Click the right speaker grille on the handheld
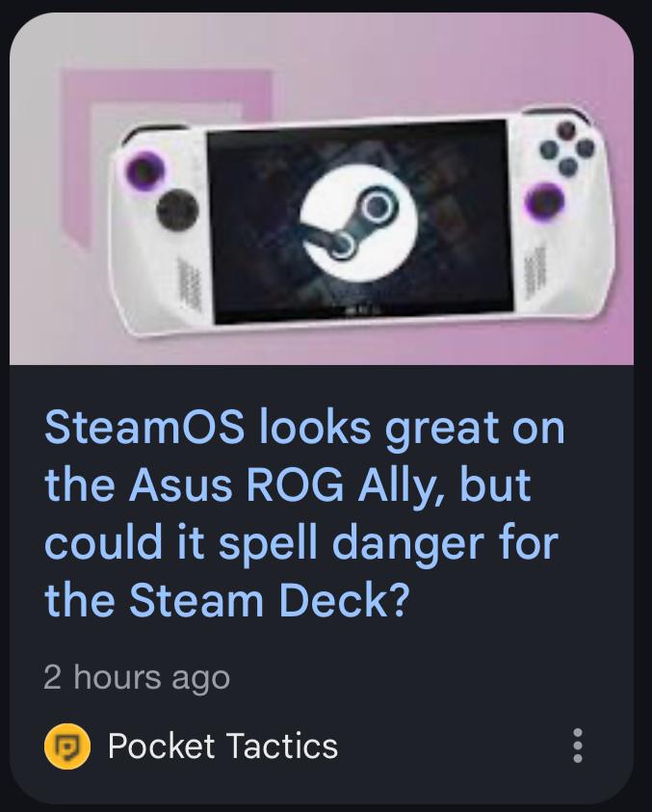Viewport: 652px width, 812px height. click(x=533, y=273)
